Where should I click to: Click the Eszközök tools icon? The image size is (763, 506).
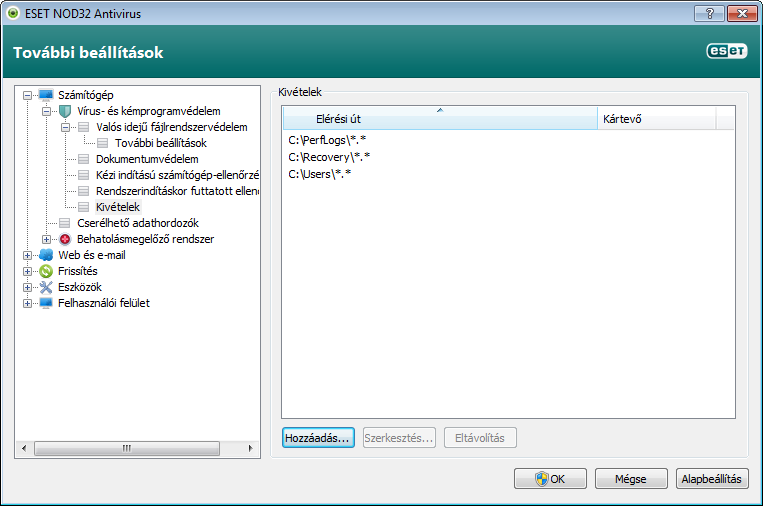point(46,287)
